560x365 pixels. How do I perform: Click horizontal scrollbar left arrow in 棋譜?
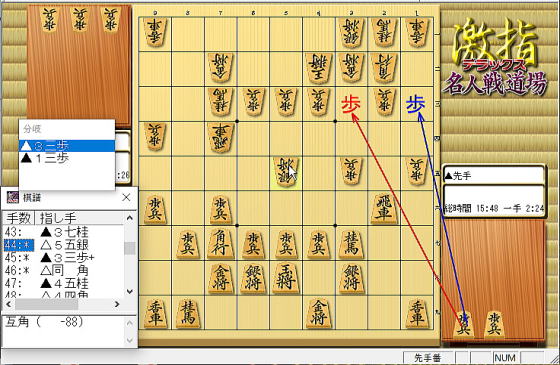(9, 304)
